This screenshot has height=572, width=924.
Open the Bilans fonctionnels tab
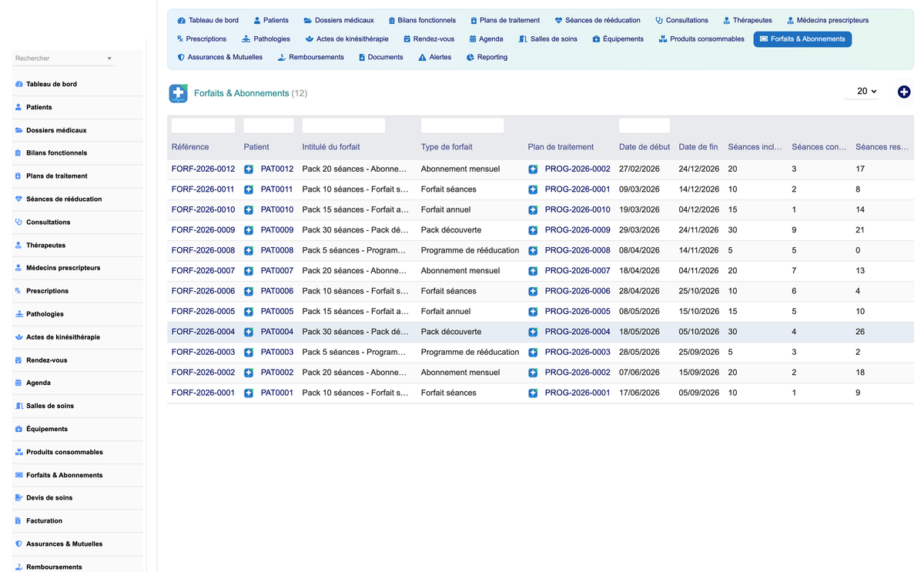point(422,20)
